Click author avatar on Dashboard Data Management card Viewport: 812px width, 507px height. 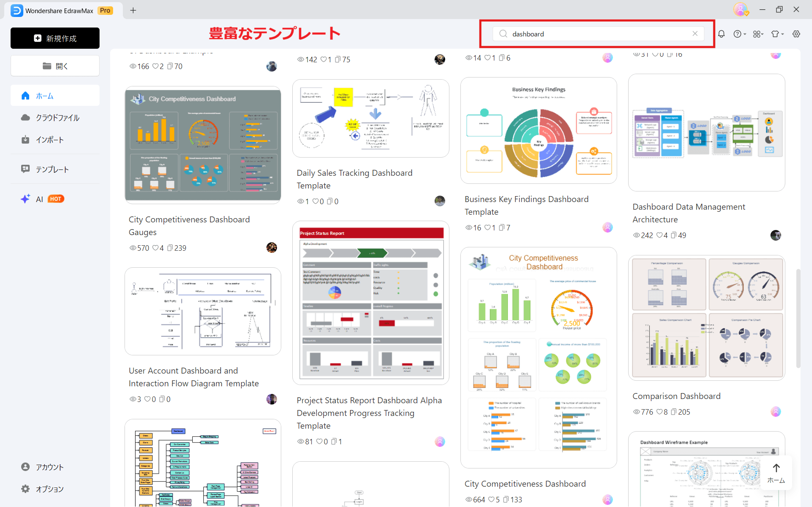point(776,235)
